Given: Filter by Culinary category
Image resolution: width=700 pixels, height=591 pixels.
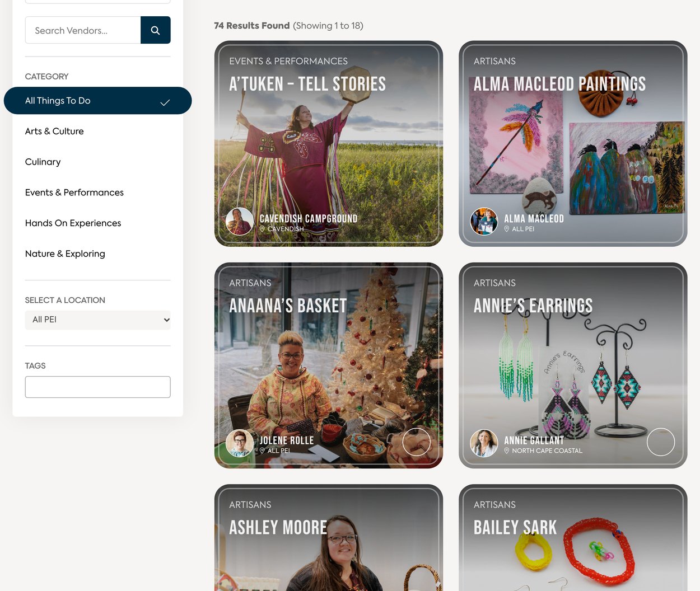Looking at the screenshot, I should 43,162.
